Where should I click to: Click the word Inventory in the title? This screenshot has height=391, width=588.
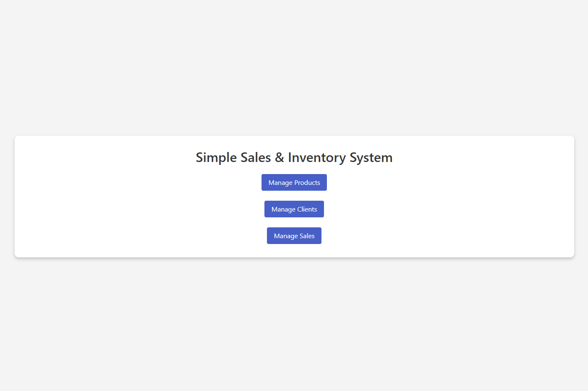[317, 158]
